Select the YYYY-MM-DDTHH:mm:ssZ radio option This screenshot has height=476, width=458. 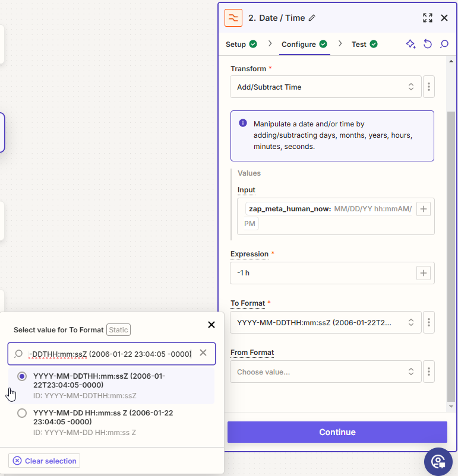(22, 376)
